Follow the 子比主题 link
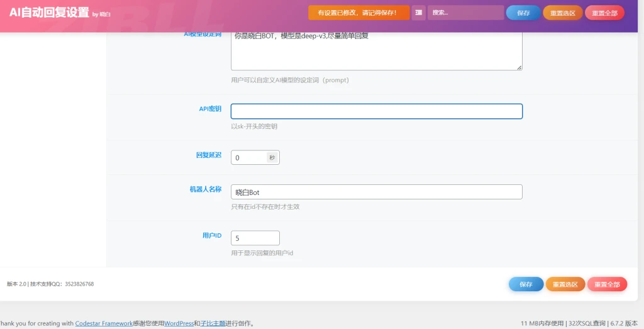 pyautogui.click(x=213, y=323)
